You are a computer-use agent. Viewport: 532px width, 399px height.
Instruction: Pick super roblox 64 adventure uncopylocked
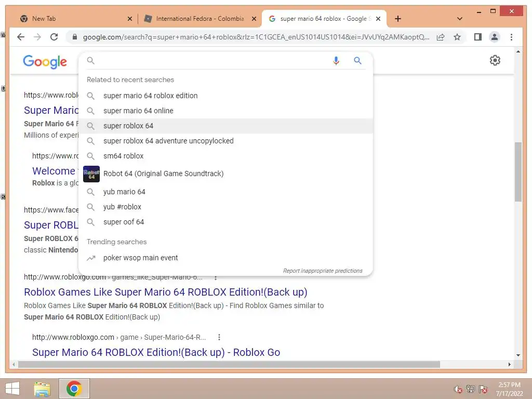[x=225, y=141]
